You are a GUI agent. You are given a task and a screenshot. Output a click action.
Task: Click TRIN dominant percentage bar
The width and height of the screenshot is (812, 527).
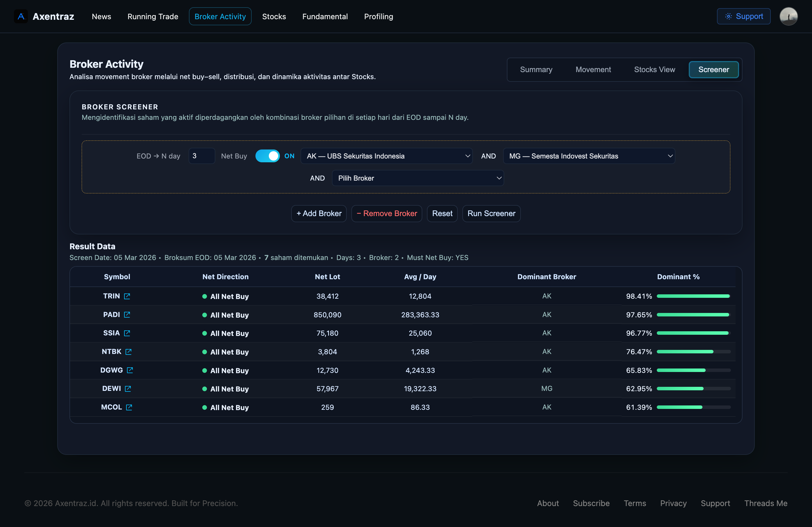coord(693,296)
